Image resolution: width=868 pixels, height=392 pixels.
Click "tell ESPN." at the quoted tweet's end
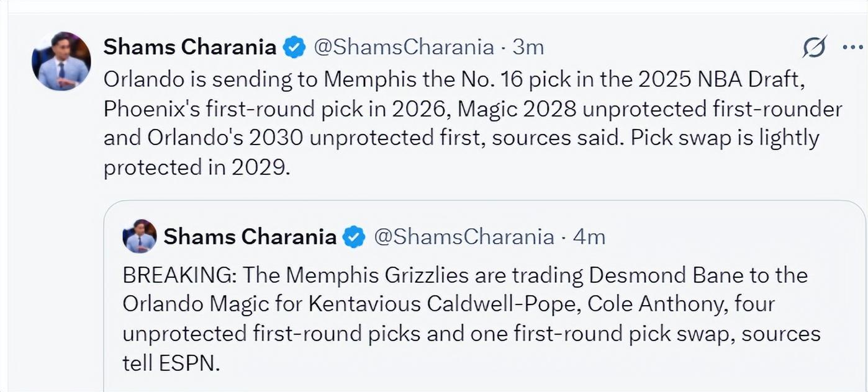tap(171, 363)
